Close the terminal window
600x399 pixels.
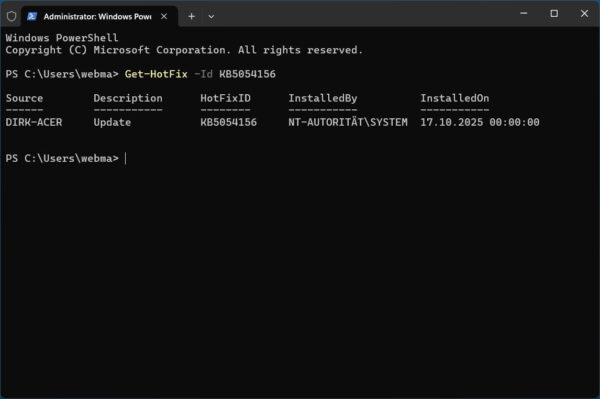(x=584, y=13)
